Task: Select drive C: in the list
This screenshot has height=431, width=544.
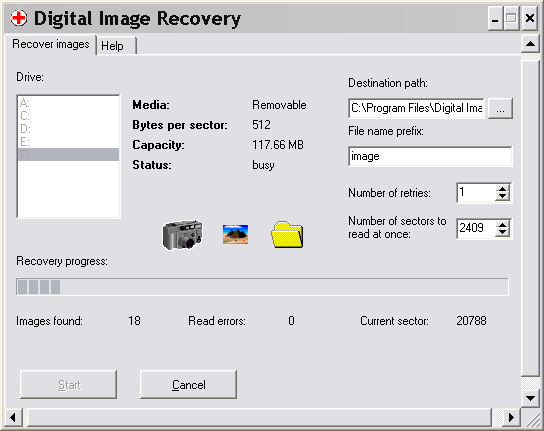Action: point(68,116)
